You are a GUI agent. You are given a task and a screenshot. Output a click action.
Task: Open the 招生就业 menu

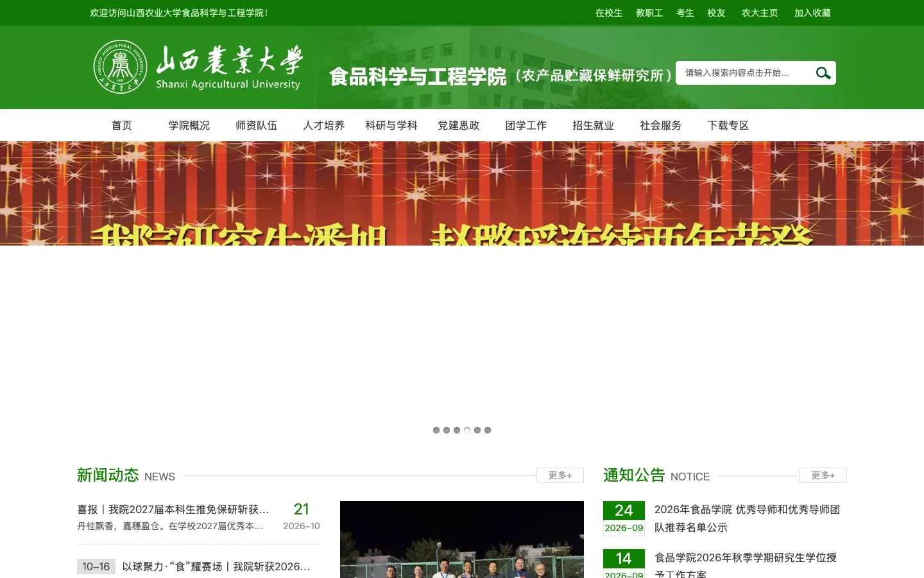[594, 125]
